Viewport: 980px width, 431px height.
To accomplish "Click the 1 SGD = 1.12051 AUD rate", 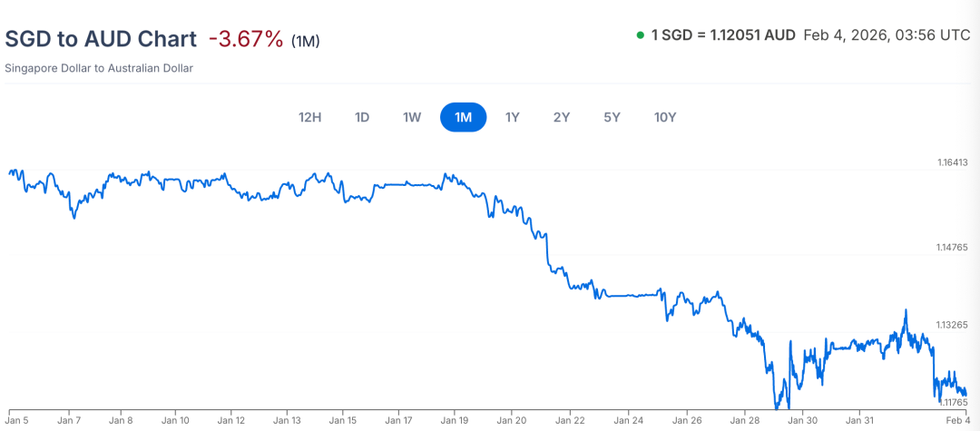I will click(723, 35).
